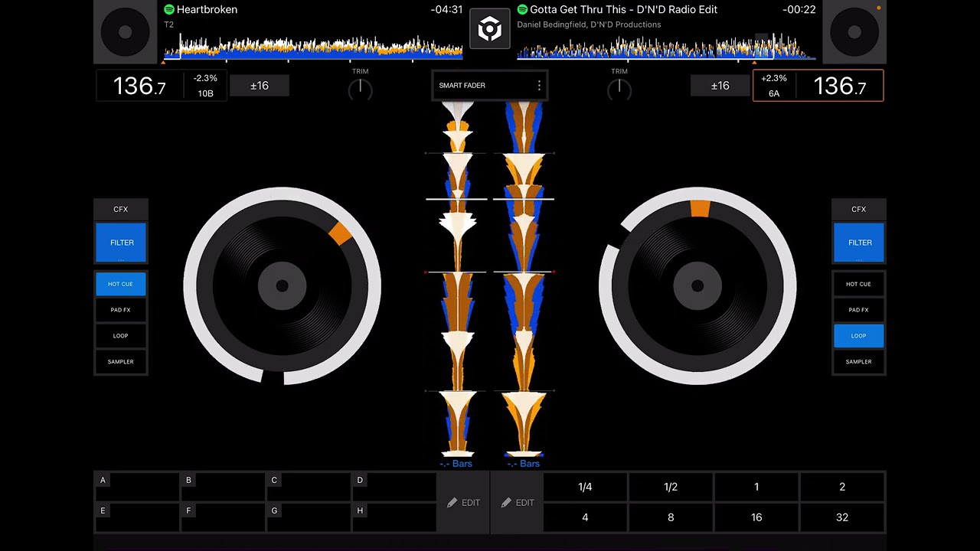Open the left deck CFX selector
The height and width of the screenshot is (551, 980).
click(121, 209)
